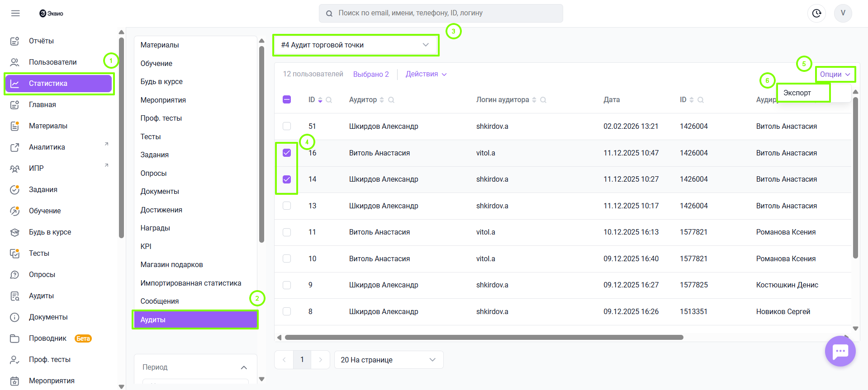868x390 pixels.
Task: Toggle the select-all header checkbox
Action: click(287, 99)
